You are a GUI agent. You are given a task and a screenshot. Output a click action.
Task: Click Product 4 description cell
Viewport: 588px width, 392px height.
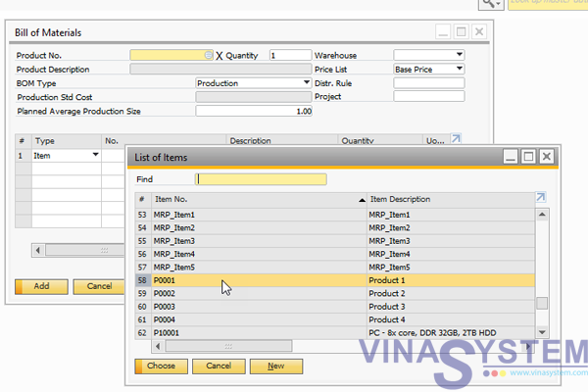tap(451, 320)
